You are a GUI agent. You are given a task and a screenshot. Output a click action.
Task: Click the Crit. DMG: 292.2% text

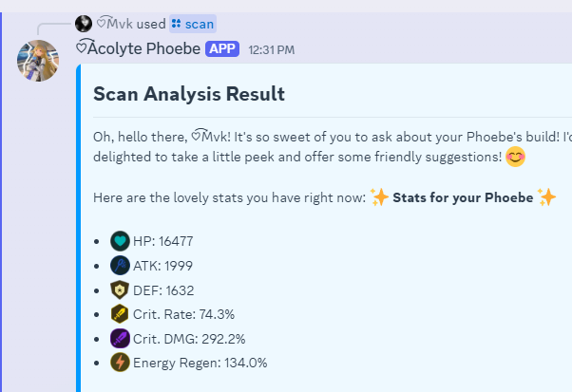(x=191, y=338)
